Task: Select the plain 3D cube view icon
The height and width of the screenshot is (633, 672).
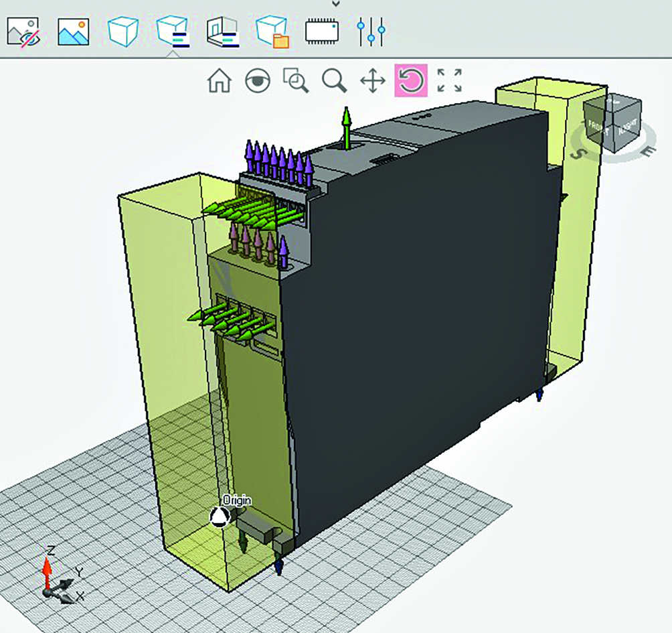Action: point(123,31)
